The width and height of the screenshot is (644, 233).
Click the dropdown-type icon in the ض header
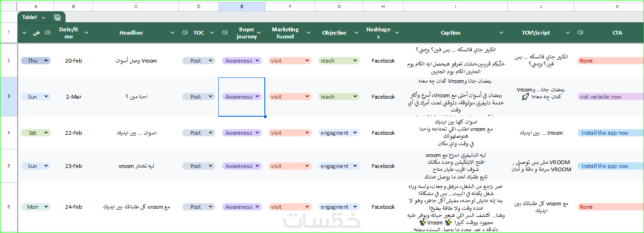click(x=47, y=33)
